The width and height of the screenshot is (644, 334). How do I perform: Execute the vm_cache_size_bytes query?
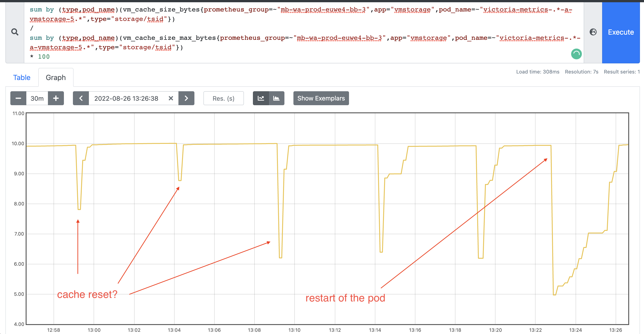[621, 32]
